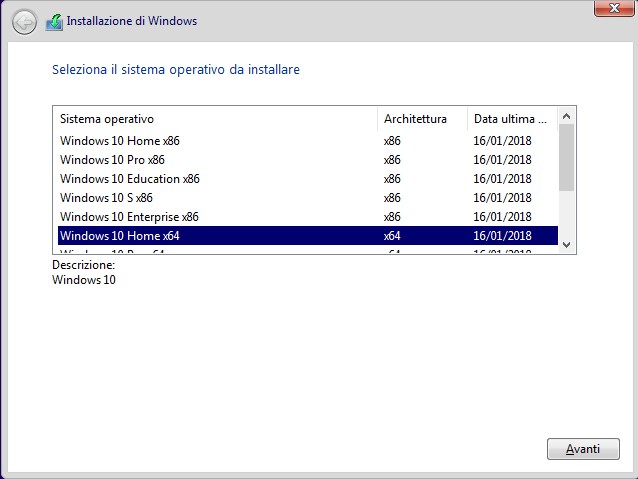This screenshot has height=479, width=638.
Task: Click the Windows setup icon in title
Action: click(54, 22)
